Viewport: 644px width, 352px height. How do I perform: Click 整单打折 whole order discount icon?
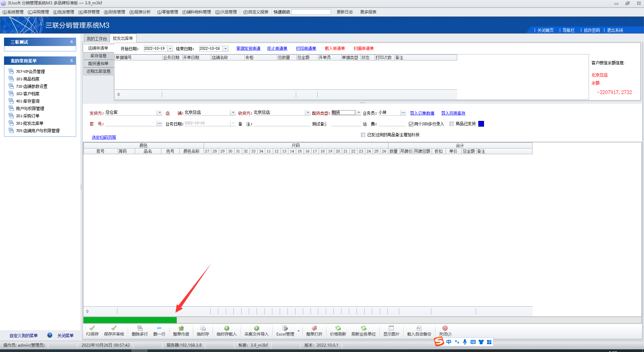(314, 328)
